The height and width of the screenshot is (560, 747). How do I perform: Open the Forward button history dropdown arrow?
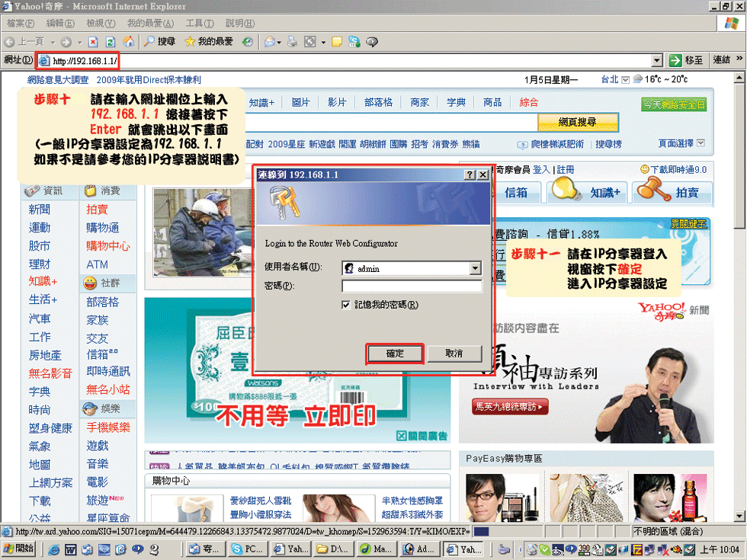click(79, 42)
